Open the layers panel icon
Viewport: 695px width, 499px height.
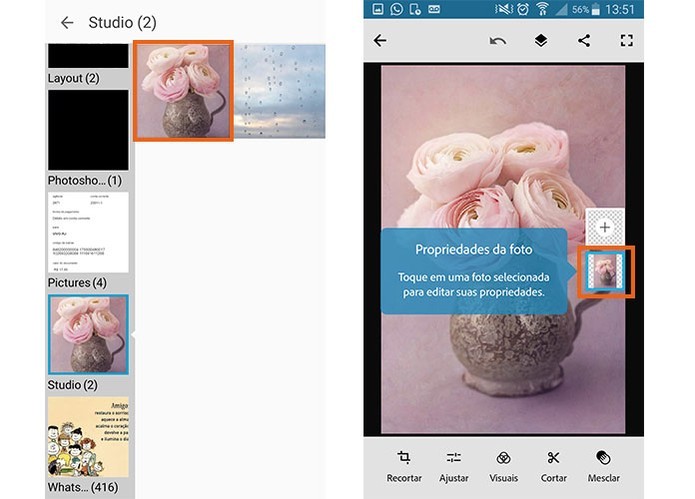[541, 41]
